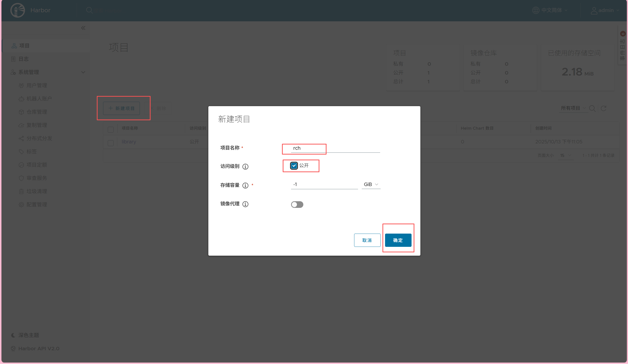Open the GiB unit dropdown

tap(371, 185)
